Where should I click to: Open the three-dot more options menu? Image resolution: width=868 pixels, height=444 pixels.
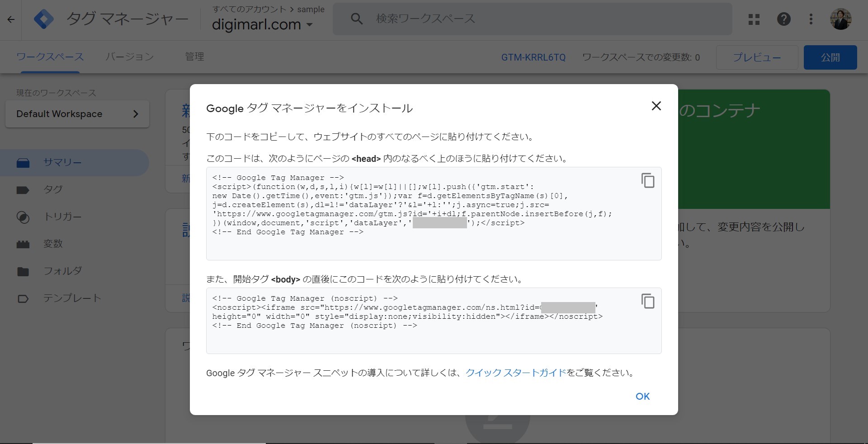click(x=811, y=19)
